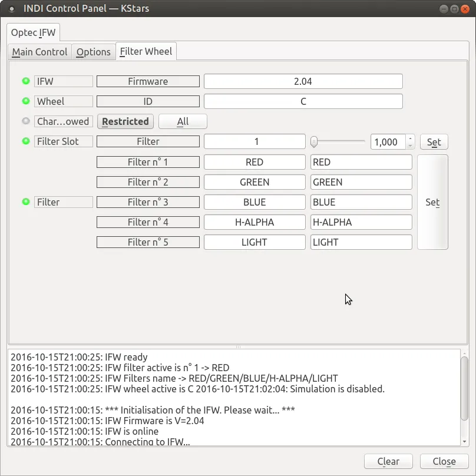Decrease filter slot spinbox value with down arrow
Image resolution: width=476 pixels, height=476 pixels.
click(x=410, y=146)
